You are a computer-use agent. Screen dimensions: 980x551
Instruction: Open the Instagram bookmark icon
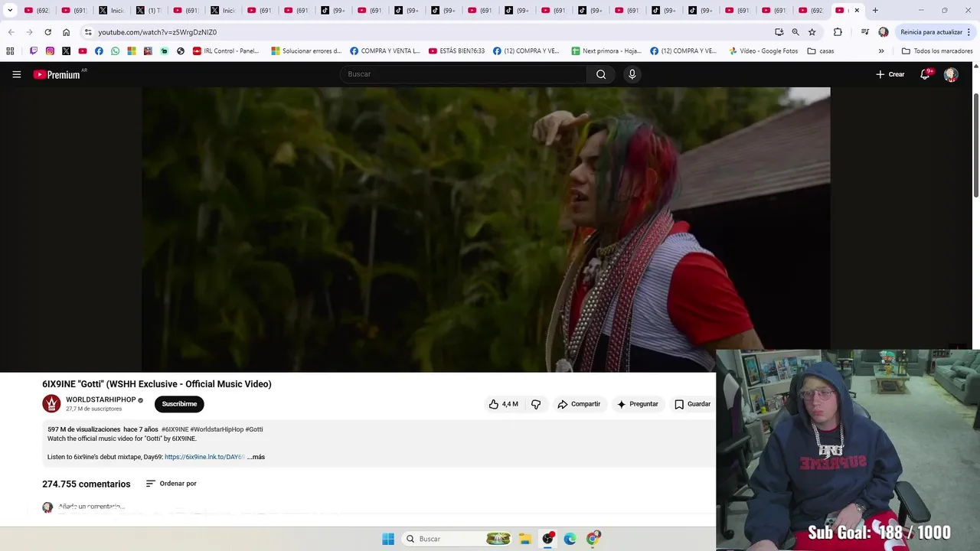(x=50, y=51)
